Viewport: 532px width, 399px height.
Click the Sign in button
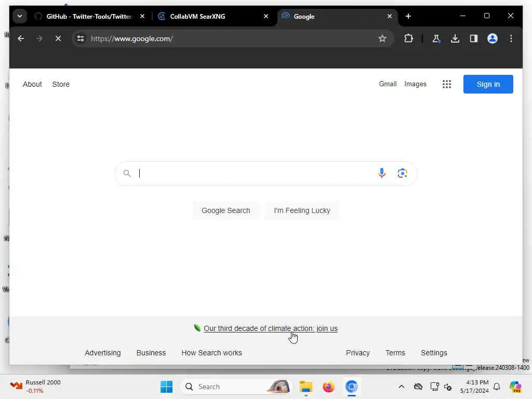point(488,84)
